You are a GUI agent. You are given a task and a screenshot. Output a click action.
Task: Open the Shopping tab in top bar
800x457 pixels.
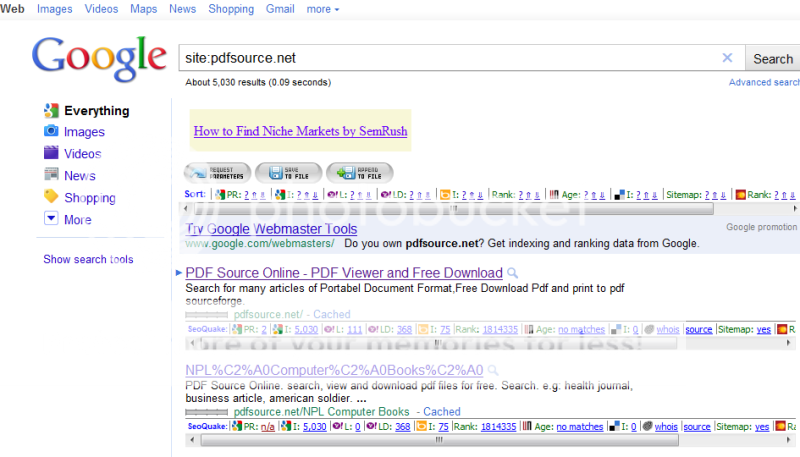[231, 9]
